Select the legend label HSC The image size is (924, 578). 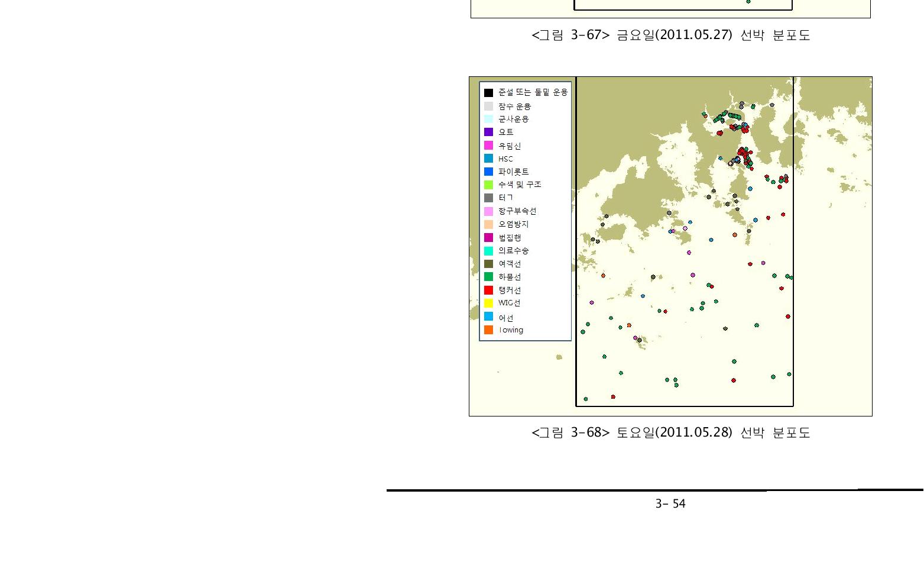[x=505, y=159]
